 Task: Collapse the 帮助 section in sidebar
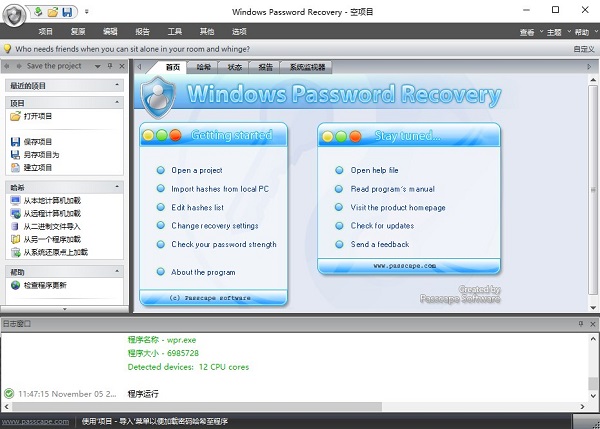click(x=117, y=271)
